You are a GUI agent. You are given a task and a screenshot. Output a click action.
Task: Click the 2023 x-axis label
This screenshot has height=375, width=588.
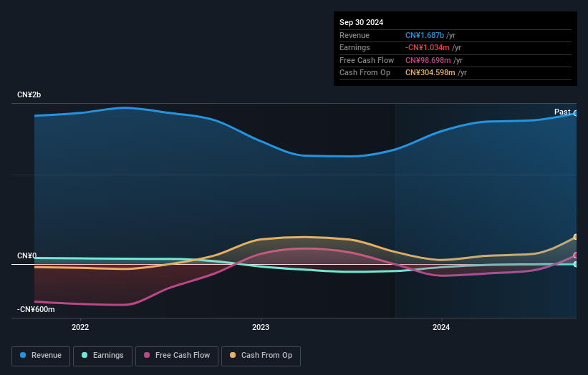point(261,328)
